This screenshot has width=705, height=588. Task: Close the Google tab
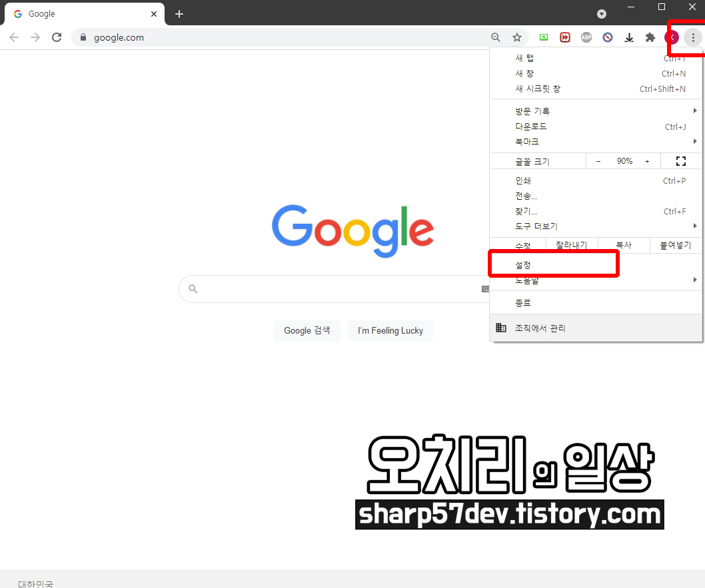click(x=154, y=14)
